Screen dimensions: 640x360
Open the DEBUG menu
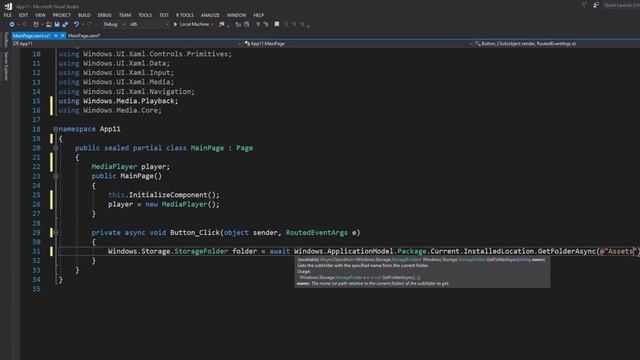(104, 15)
